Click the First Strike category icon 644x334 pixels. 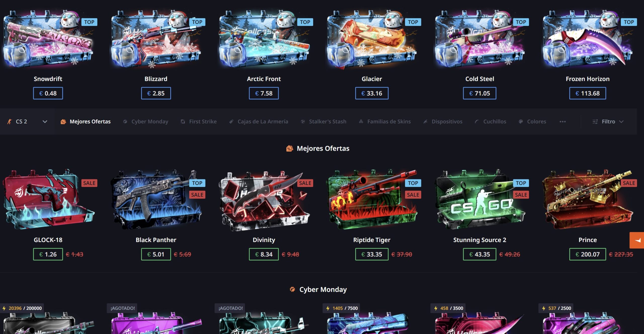(x=183, y=122)
